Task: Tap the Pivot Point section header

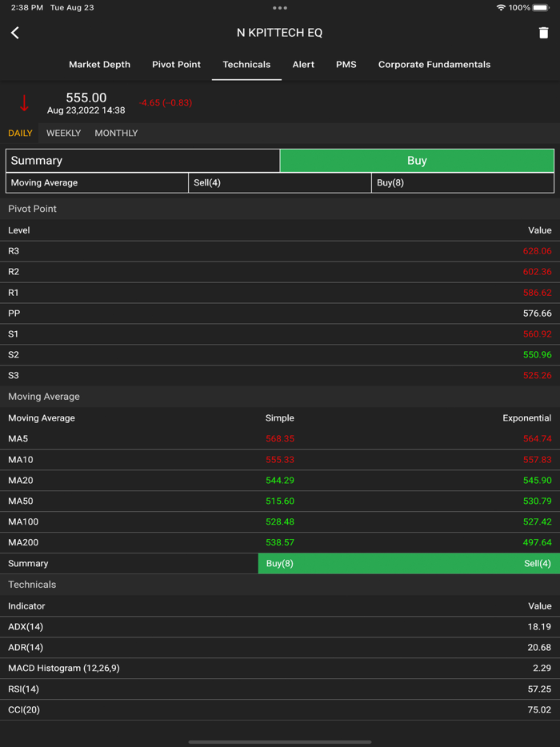Action: [280, 209]
